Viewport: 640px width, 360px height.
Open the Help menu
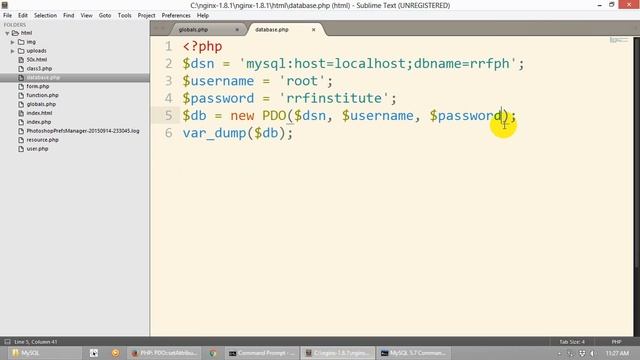click(203, 15)
